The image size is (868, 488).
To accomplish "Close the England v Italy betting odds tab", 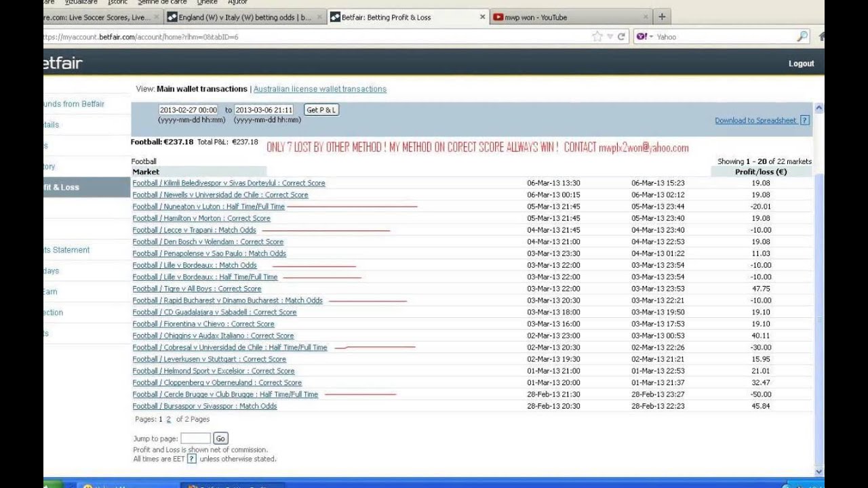I will tap(319, 17).
